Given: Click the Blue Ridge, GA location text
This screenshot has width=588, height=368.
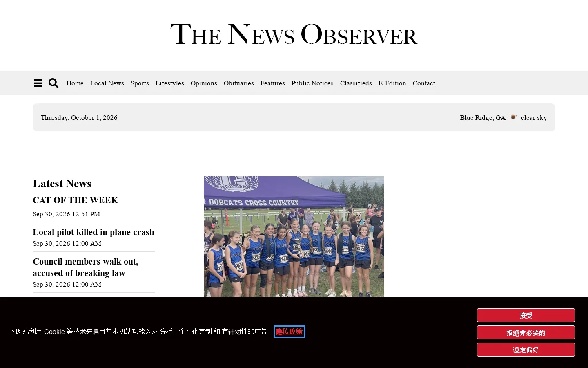Looking at the screenshot, I should 483,117.
